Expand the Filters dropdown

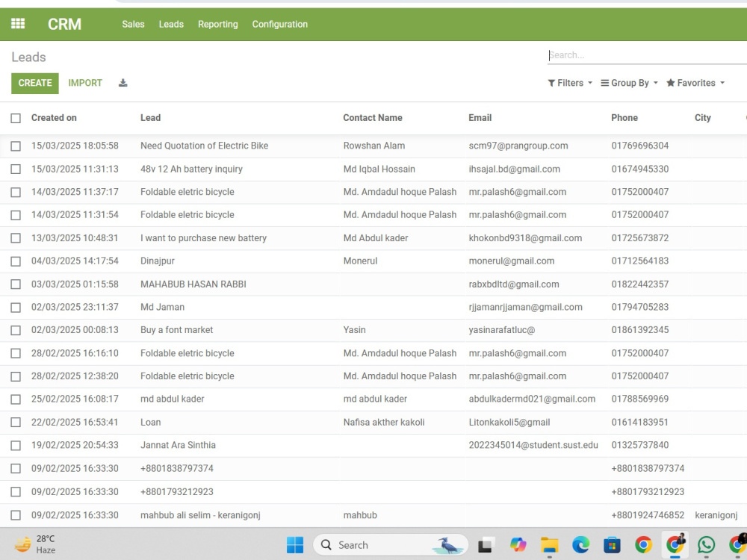(x=570, y=83)
